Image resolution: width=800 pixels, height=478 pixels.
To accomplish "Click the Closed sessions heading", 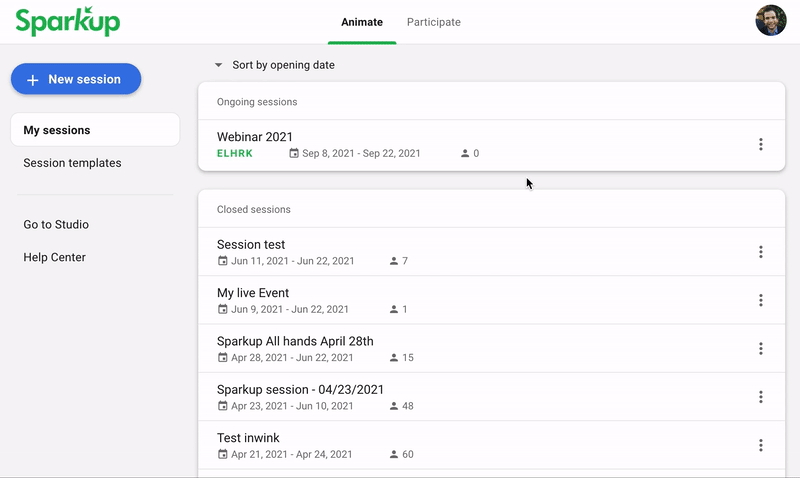I will (254, 209).
